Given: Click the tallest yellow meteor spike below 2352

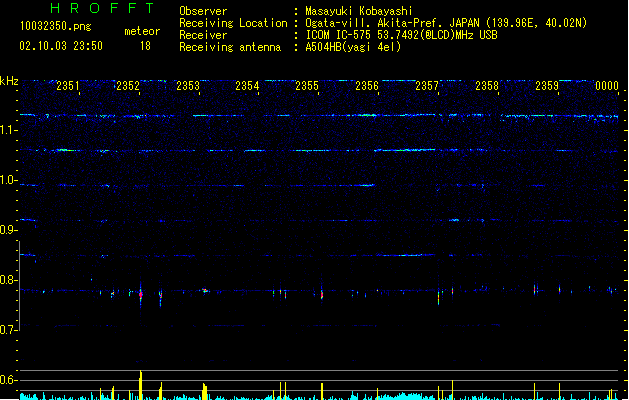Looking at the screenshot, I should [141, 385].
